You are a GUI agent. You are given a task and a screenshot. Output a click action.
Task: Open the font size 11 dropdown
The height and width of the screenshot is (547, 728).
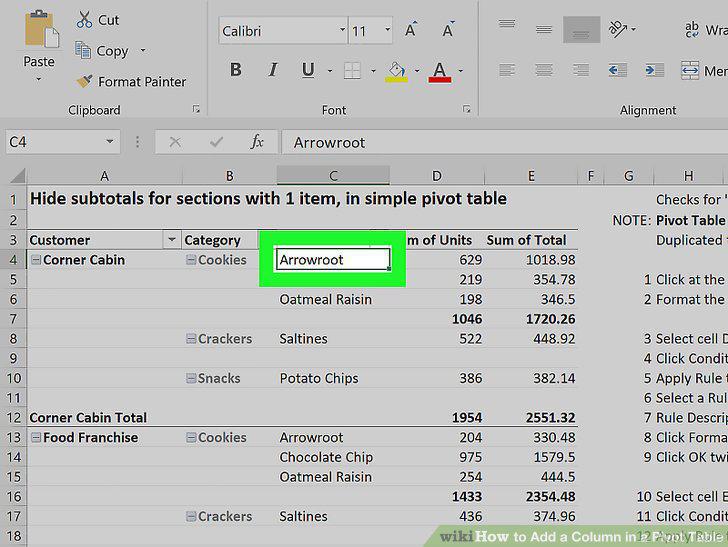click(x=387, y=30)
